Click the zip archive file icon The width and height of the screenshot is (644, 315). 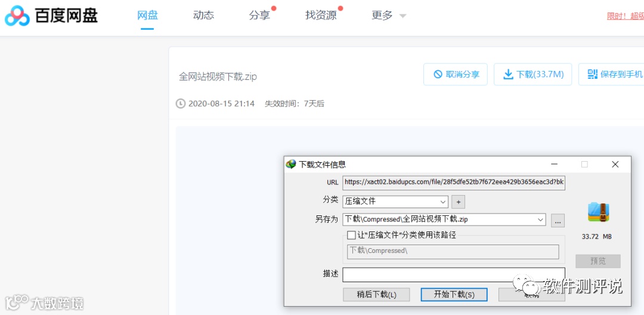(598, 212)
